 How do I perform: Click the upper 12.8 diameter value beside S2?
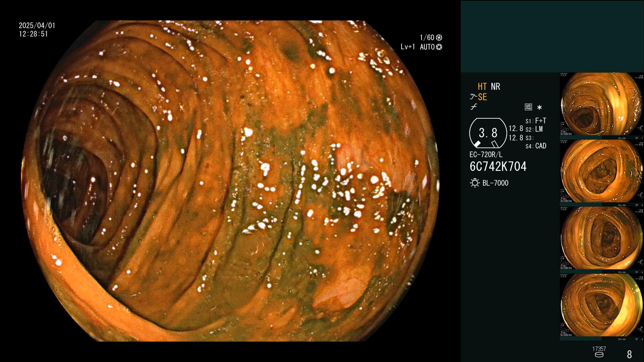(x=516, y=128)
